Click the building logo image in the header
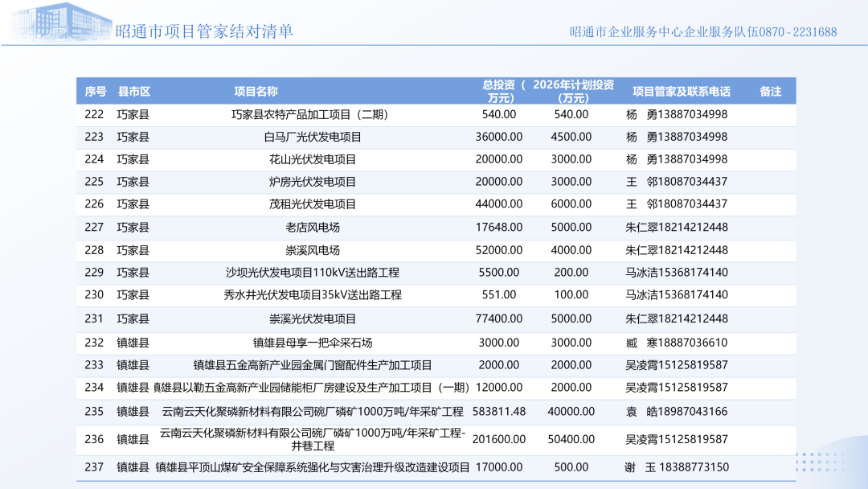This screenshot has height=489, width=868. pyautogui.click(x=61, y=23)
